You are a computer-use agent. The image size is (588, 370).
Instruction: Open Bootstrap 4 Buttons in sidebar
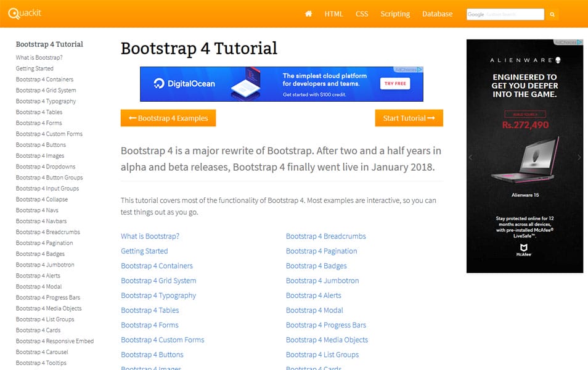tap(41, 144)
